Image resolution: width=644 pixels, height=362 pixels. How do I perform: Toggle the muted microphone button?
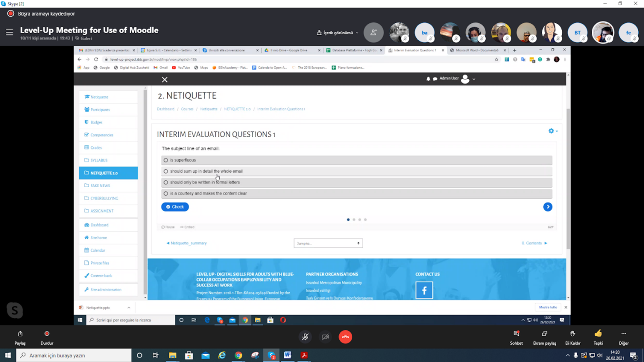click(305, 337)
